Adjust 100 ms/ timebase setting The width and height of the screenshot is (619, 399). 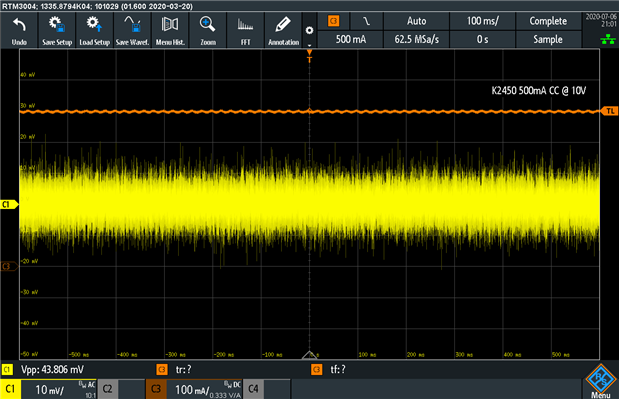482,21
